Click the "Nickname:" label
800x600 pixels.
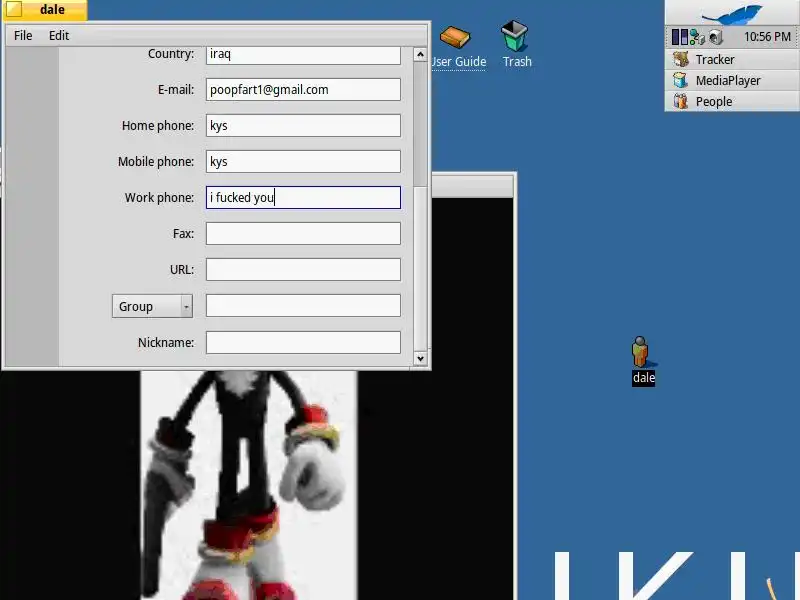tap(166, 342)
